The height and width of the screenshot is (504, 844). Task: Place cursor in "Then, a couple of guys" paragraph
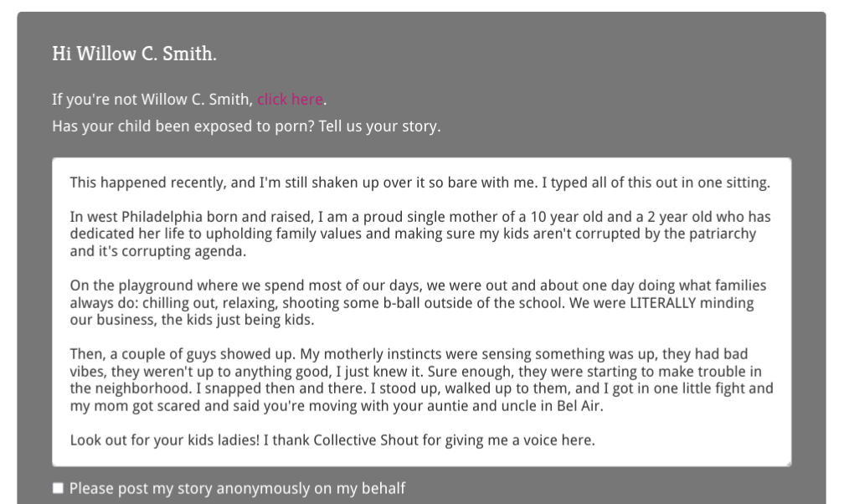421,379
